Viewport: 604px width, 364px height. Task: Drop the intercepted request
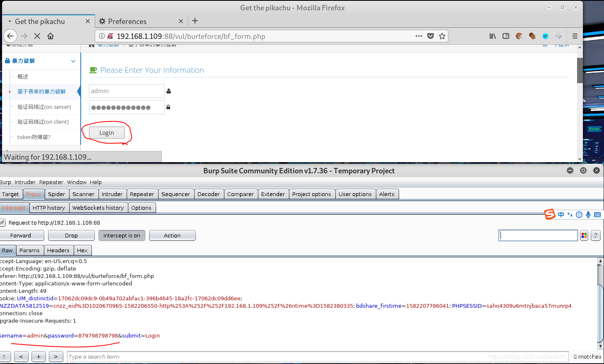(71, 235)
